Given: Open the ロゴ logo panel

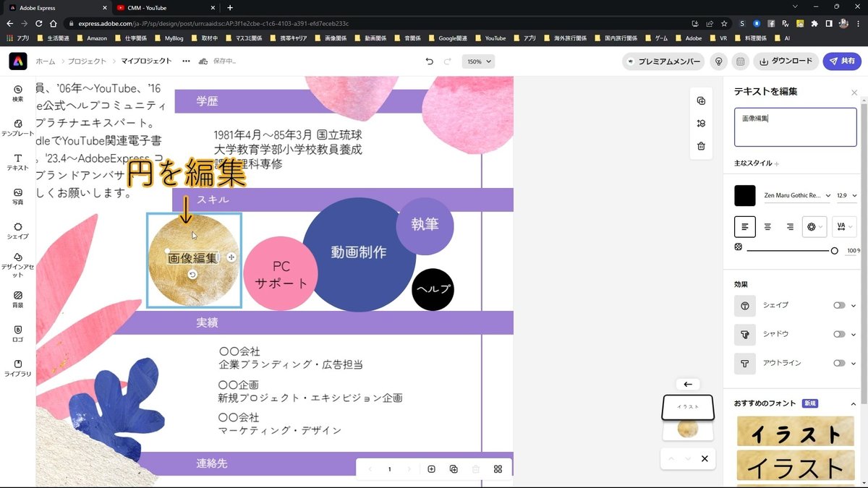Looking at the screenshot, I should point(18,333).
